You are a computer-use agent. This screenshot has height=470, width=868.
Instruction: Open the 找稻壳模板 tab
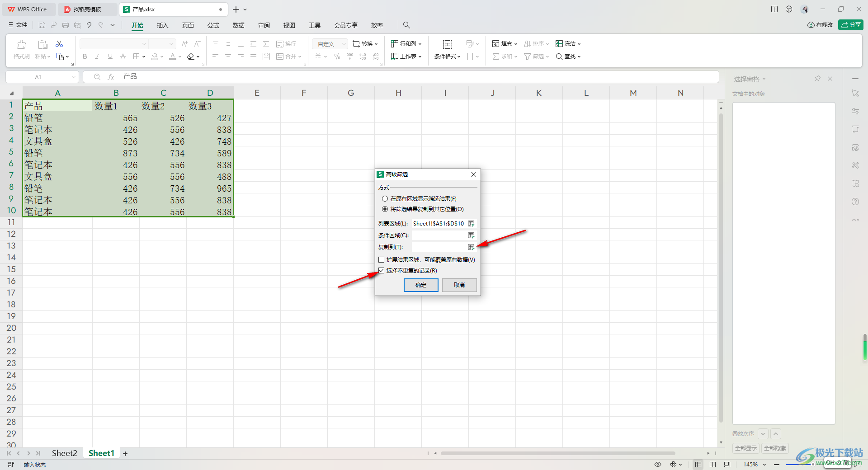click(88, 9)
